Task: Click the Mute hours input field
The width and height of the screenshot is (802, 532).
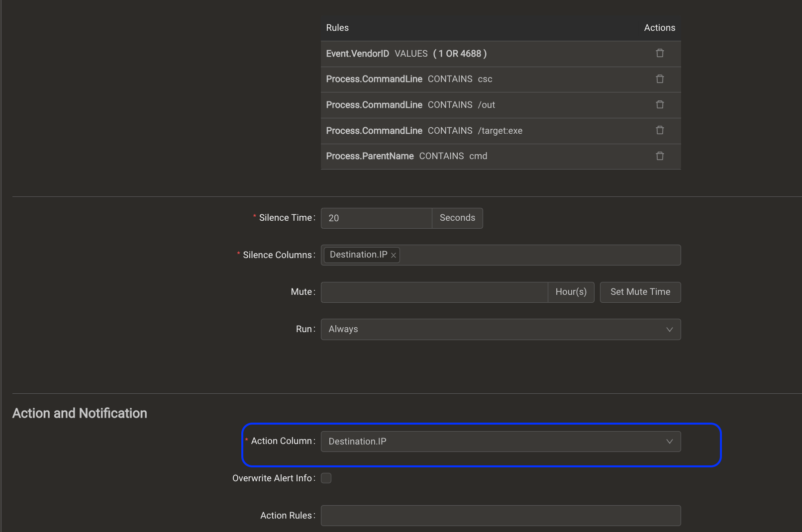Action: (x=433, y=292)
